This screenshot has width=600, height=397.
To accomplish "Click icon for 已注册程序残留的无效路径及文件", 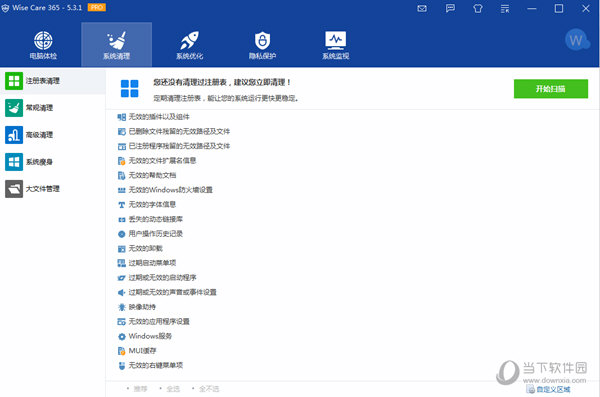I will 122,146.
